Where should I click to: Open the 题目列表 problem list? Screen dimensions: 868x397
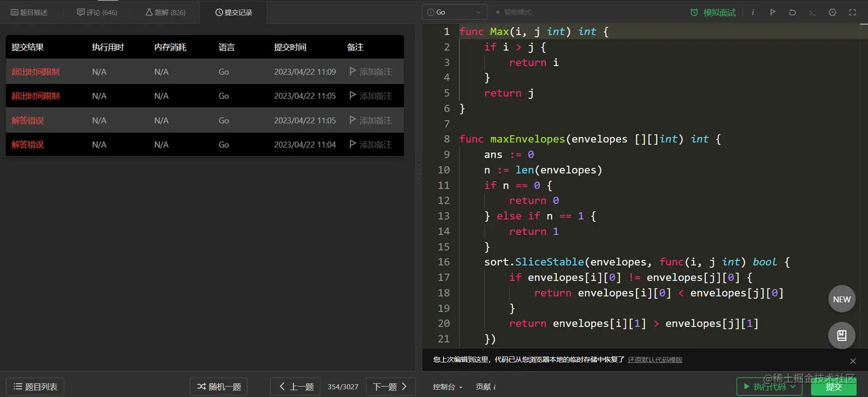coord(35,387)
